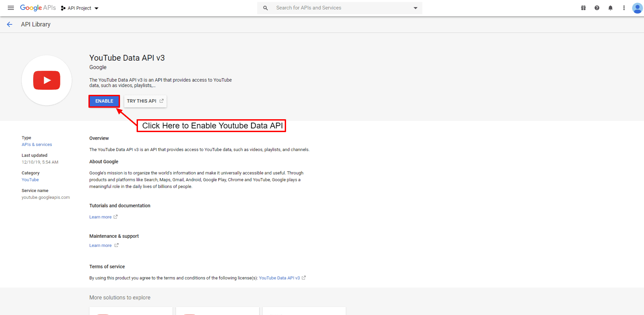The height and width of the screenshot is (315, 644).
Task: Open the Google apps grid
Action: pos(583,8)
